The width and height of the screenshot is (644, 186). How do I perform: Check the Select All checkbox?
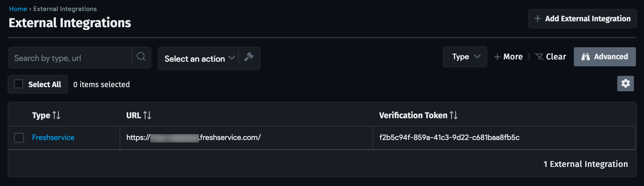pos(19,84)
